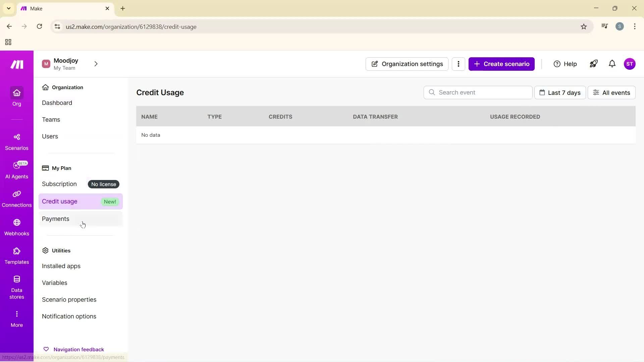Open the Templates section
Image resolution: width=644 pixels, height=362 pixels.
coord(17,255)
